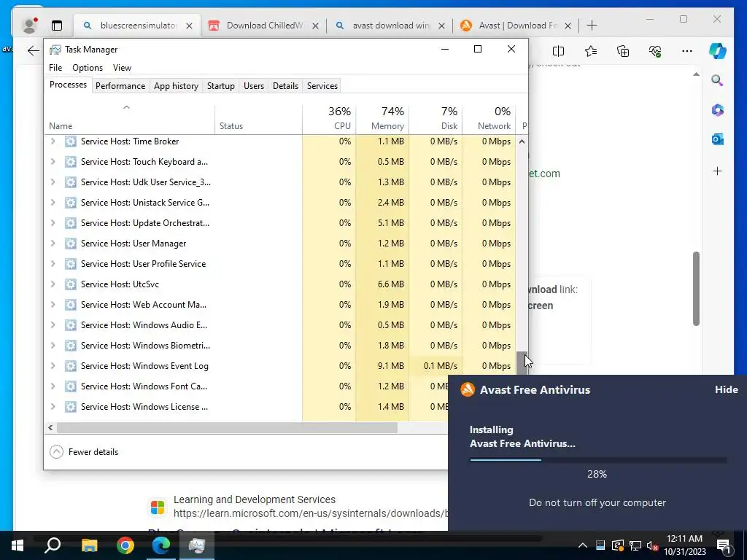Expand Service Host: Udk User Service row

(53, 182)
